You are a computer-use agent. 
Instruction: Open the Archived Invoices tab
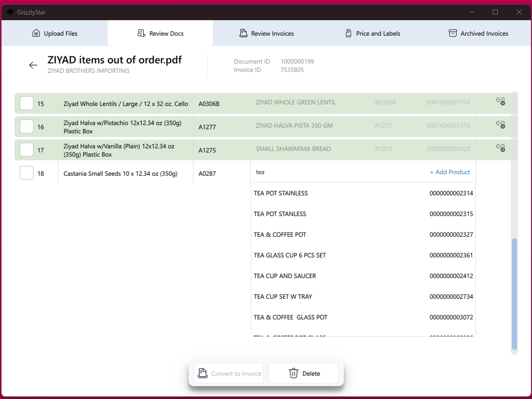tap(478, 33)
